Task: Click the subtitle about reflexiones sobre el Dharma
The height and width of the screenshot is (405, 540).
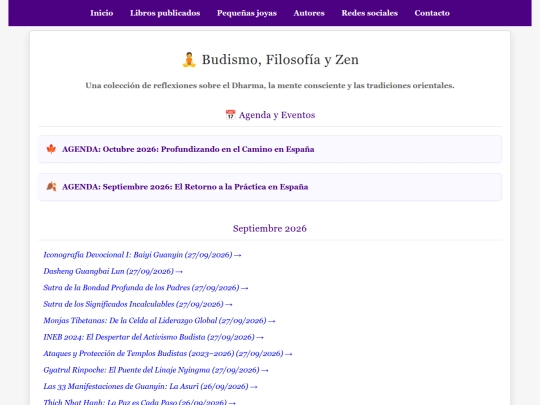Action: [x=270, y=85]
